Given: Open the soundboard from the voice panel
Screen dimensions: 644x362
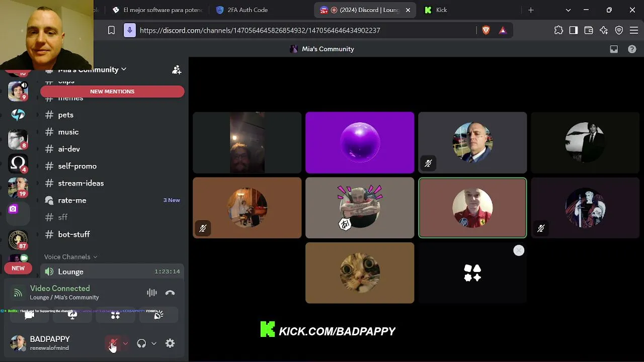Looking at the screenshot, I should tap(158, 315).
